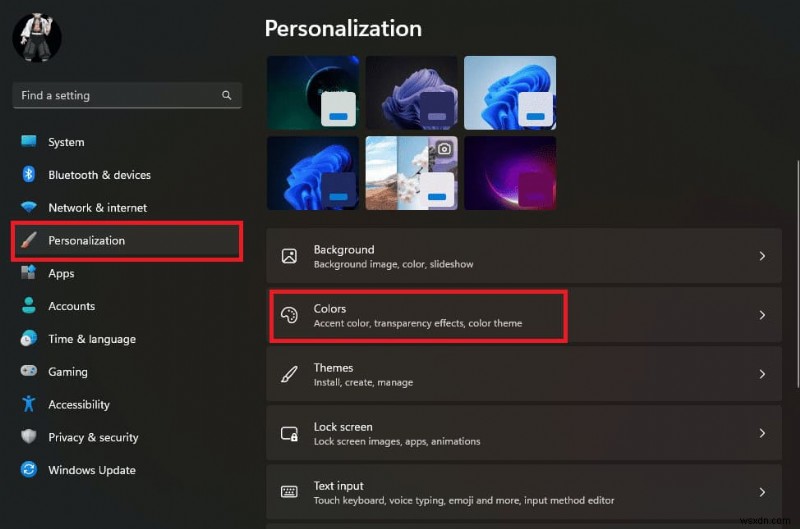Click the Network wifi icon in sidebar
The image size is (800, 529).
coord(29,207)
